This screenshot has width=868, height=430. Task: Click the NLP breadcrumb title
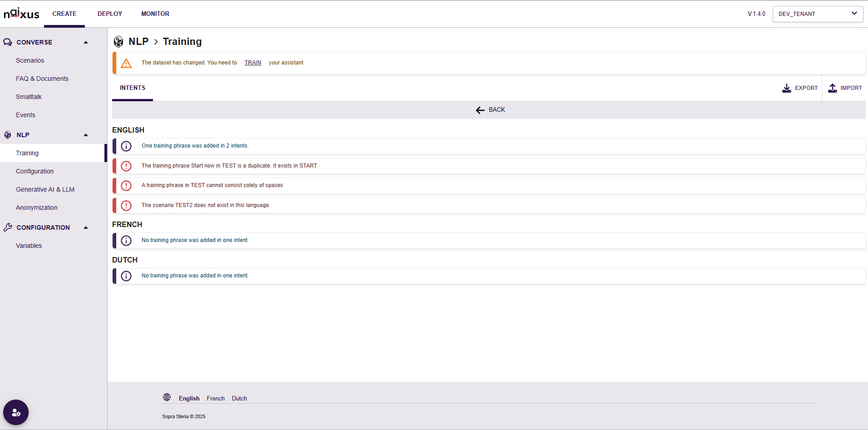coord(138,41)
